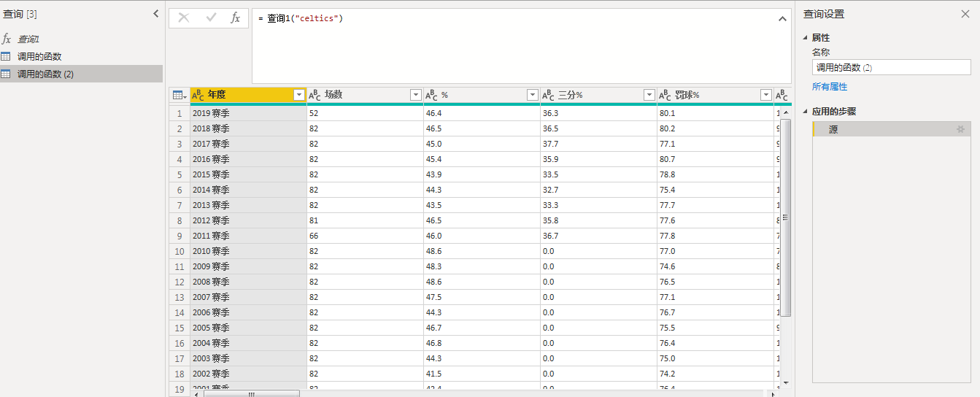Click the 罚球% cell with value 80.7
Viewport: 980px width, 397px height.
(x=715, y=159)
